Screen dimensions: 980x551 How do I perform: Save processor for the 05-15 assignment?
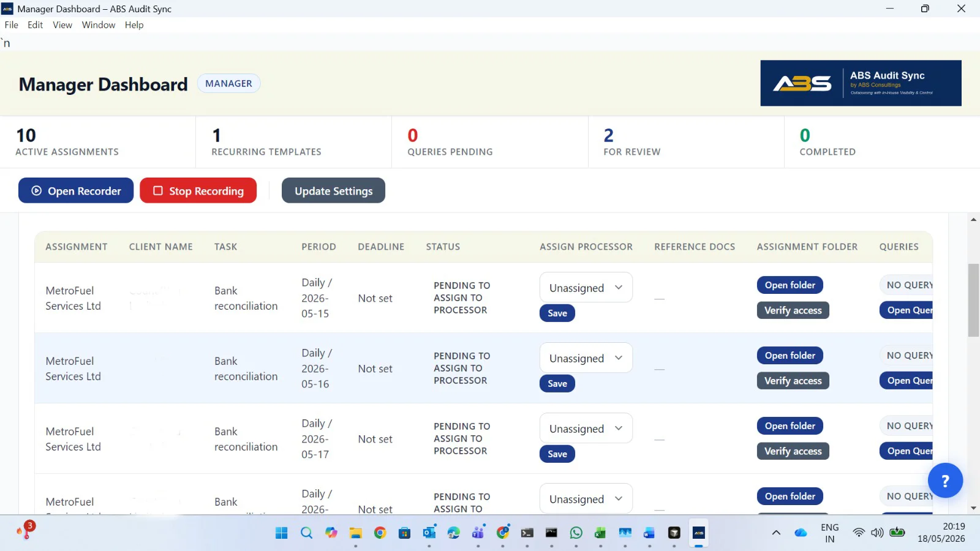point(557,313)
